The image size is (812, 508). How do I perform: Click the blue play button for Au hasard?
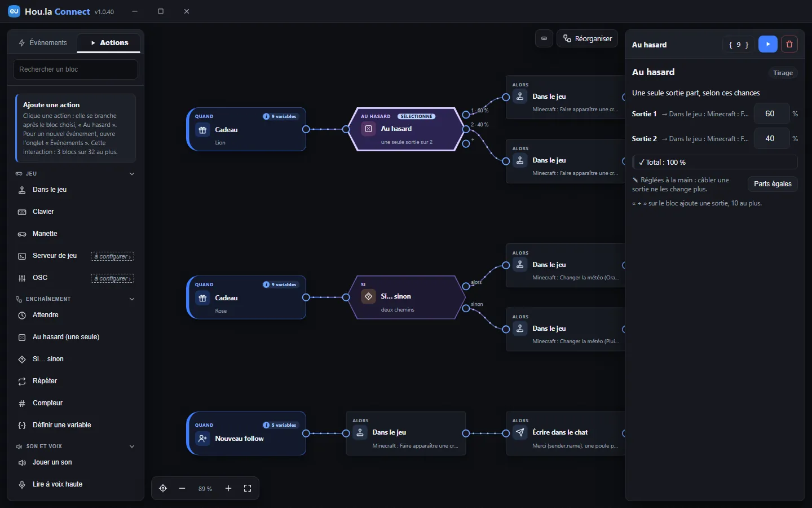[x=768, y=44]
